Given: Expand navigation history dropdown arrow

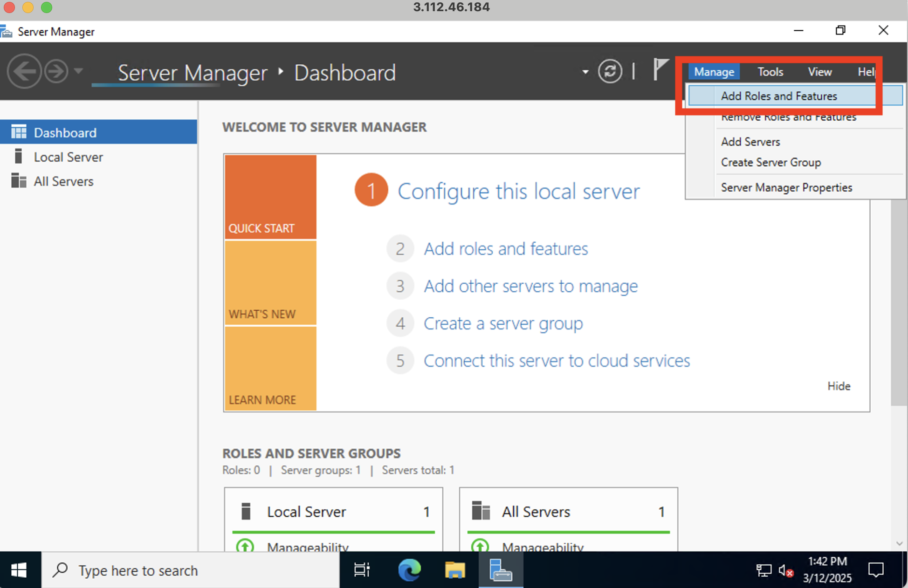Looking at the screenshot, I should tap(78, 71).
